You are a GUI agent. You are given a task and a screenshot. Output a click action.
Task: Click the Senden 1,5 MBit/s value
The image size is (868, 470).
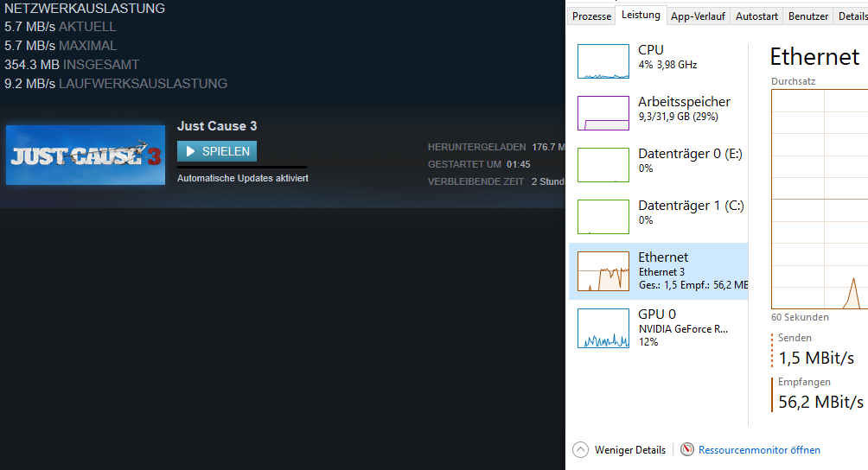click(816, 359)
